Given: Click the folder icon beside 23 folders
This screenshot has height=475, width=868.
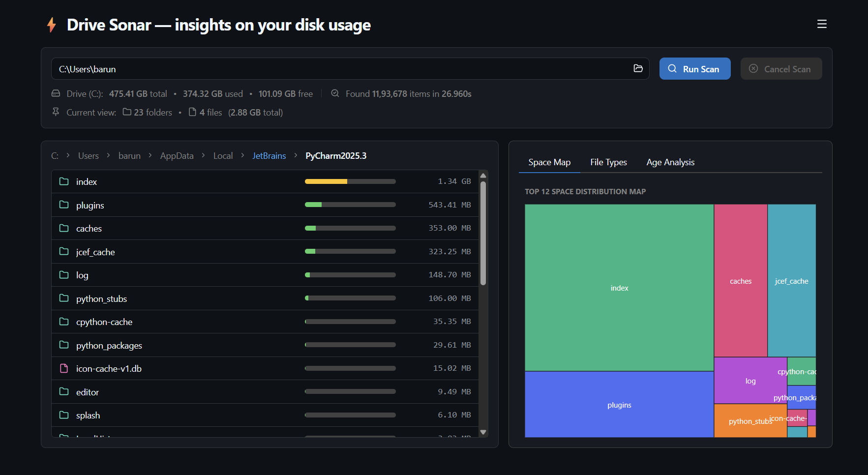Looking at the screenshot, I should (127, 112).
